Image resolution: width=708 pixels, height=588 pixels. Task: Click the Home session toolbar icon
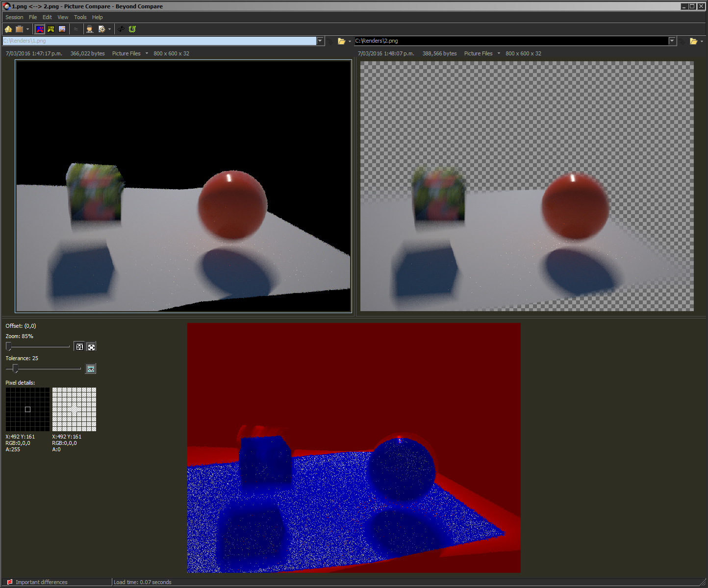(8, 29)
